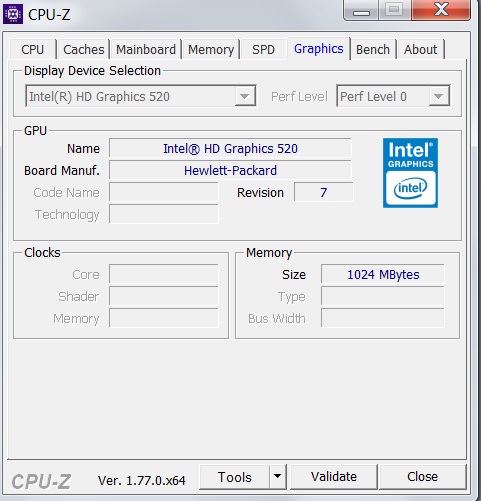
Task: Go to the Memory tab
Action: pos(211,49)
